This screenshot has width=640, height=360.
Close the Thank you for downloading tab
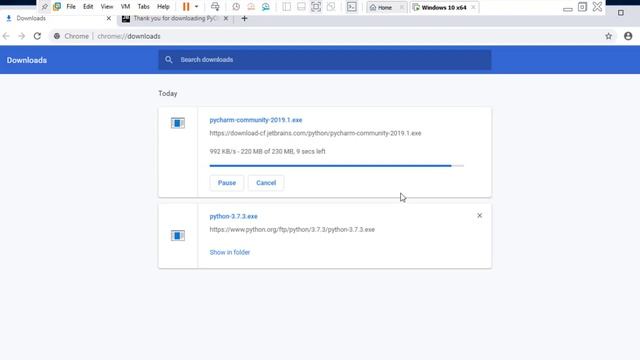pyautogui.click(x=226, y=18)
